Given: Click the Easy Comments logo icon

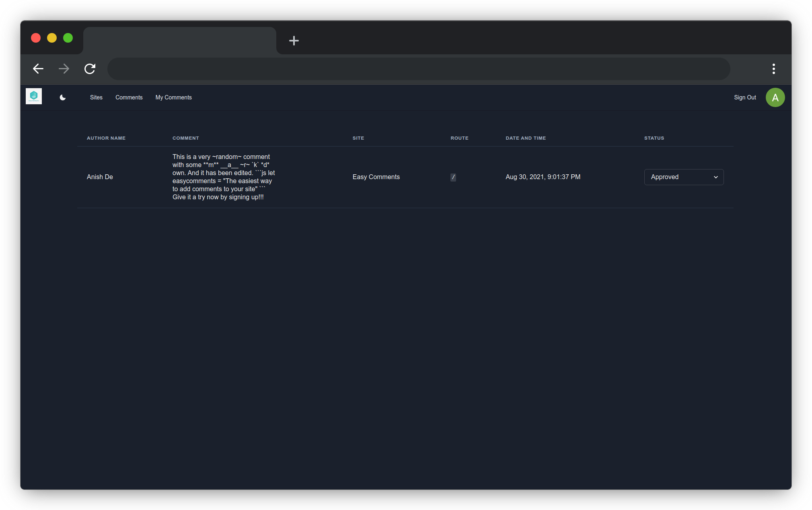Looking at the screenshot, I should (x=34, y=96).
